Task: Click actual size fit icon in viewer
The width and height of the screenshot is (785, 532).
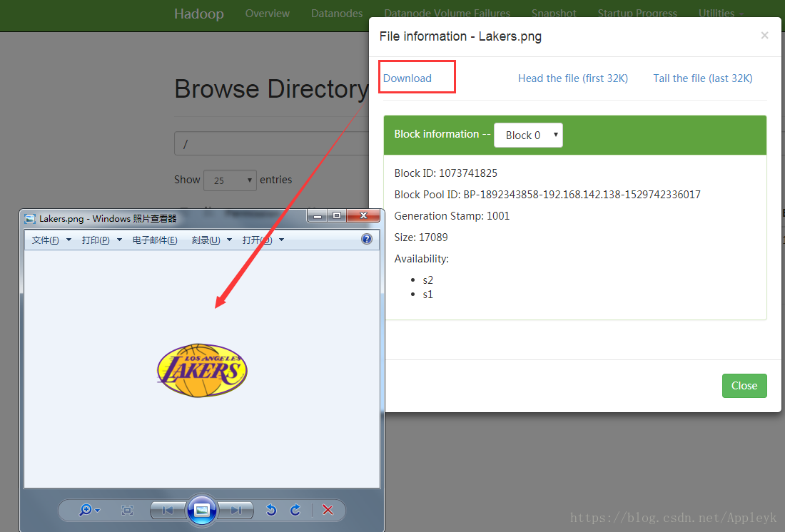Action: [x=127, y=510]
